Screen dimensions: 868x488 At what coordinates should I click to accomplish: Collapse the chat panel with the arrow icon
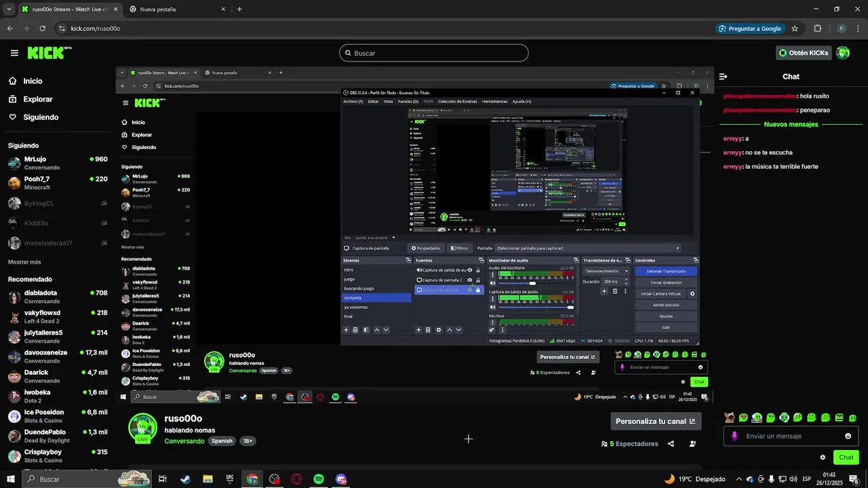tap(723, 77)
